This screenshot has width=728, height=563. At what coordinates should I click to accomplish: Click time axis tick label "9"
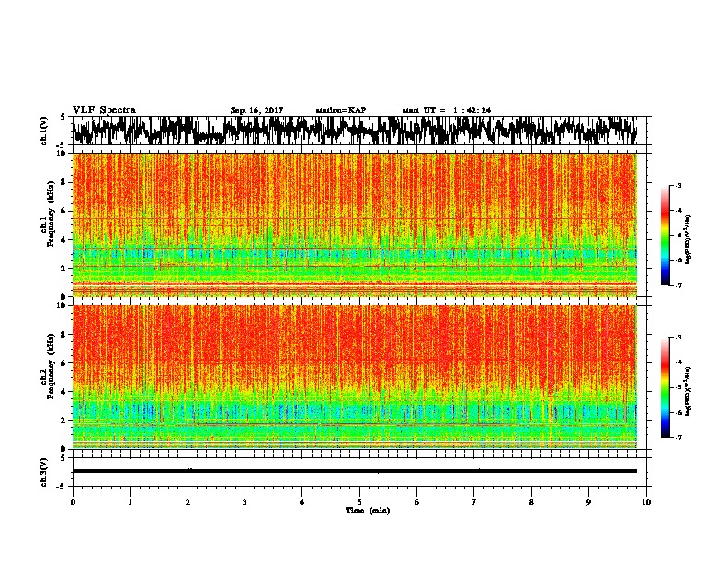pos(588,501)
